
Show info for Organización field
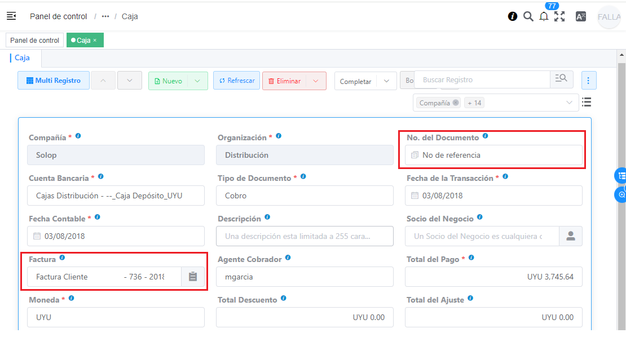279,136
